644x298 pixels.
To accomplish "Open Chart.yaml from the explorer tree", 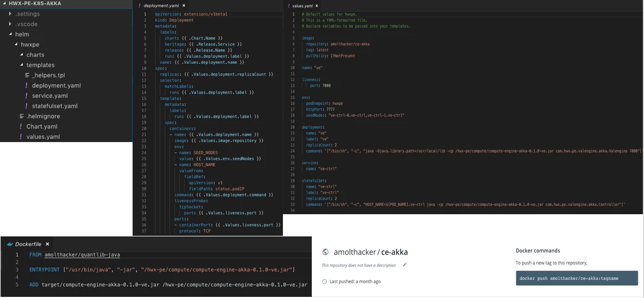I will point(42,127).
